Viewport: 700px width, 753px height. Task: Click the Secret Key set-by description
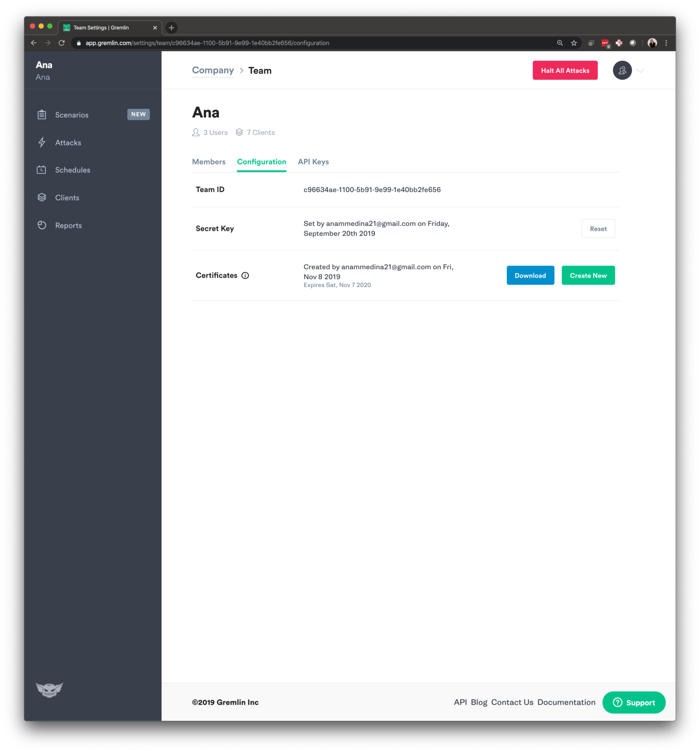point(376,228)
